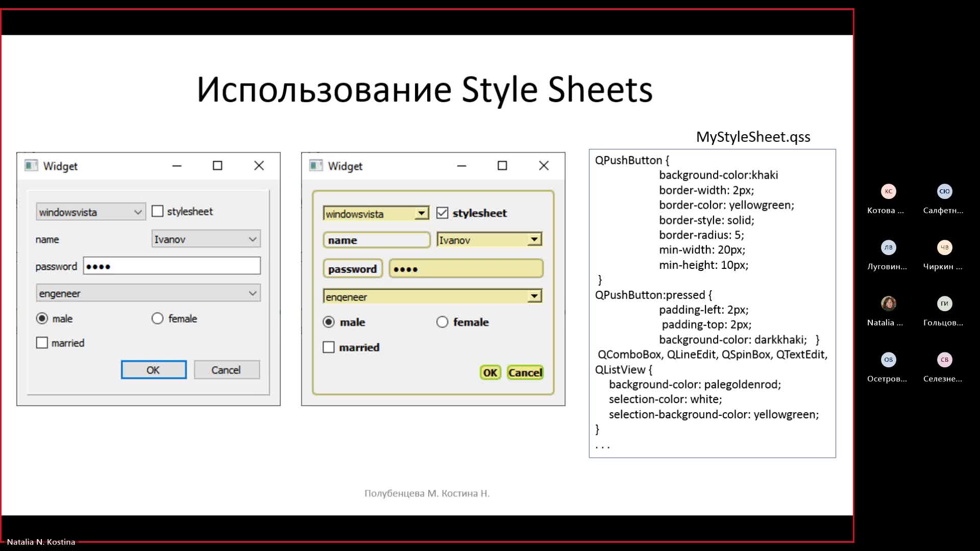Image resolution: width=980 pixels, height=551 pixels.
Task: Maximize the styled Widget window
Action: [x=502, y=166]
